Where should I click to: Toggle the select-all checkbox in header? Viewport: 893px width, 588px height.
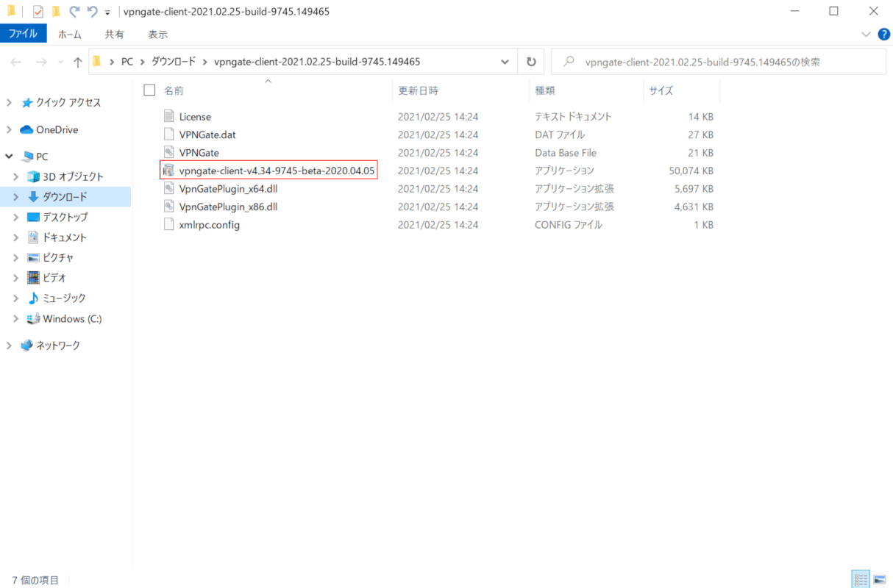tap(150, 90)
